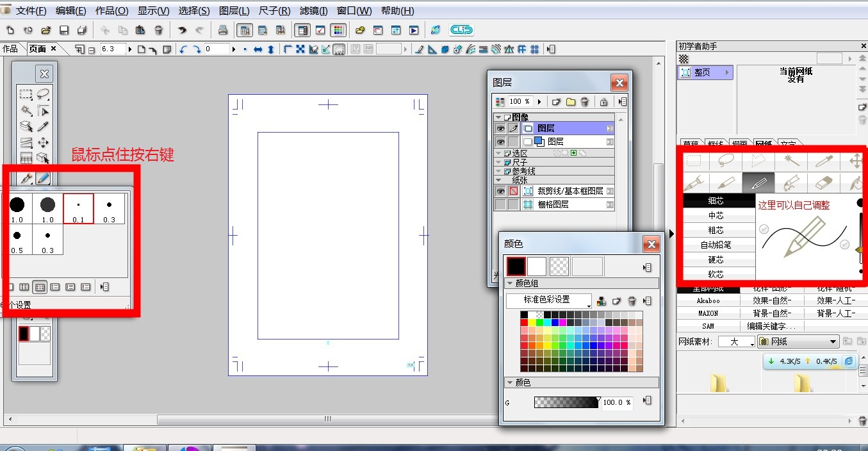Switch to the 作品 tab
Image resolution: width=868 pixels, height=451 pixels.
pos(10,49)
